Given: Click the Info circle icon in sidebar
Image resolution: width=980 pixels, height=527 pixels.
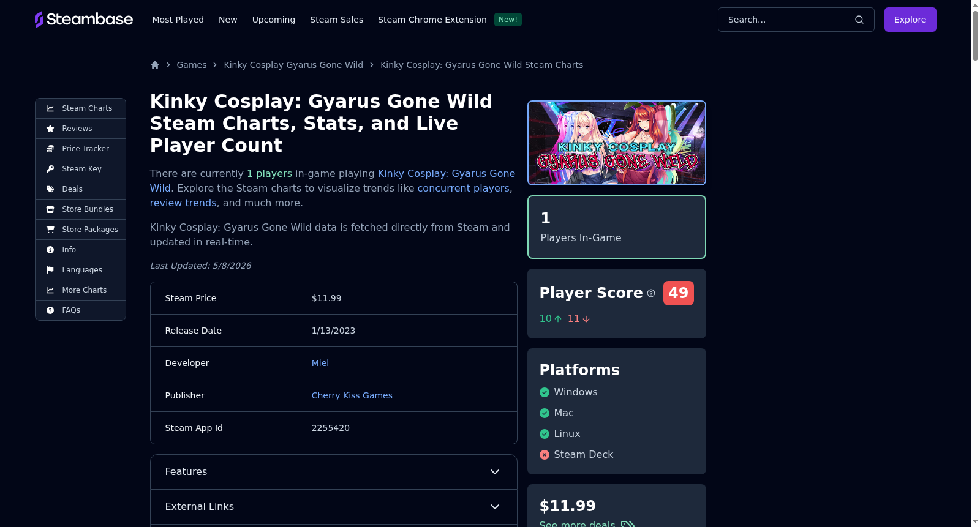Looking at the screenshot, I should [x=50, y=250].
